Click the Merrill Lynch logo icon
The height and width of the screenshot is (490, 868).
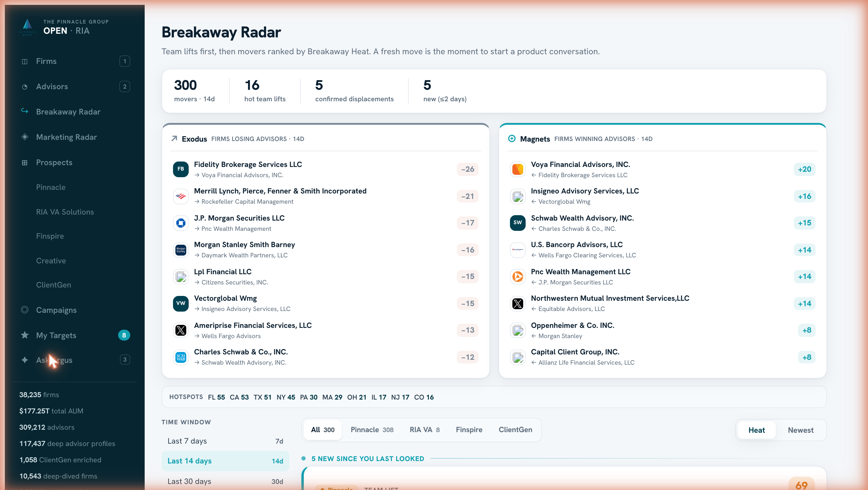click(x=181, y=196)
